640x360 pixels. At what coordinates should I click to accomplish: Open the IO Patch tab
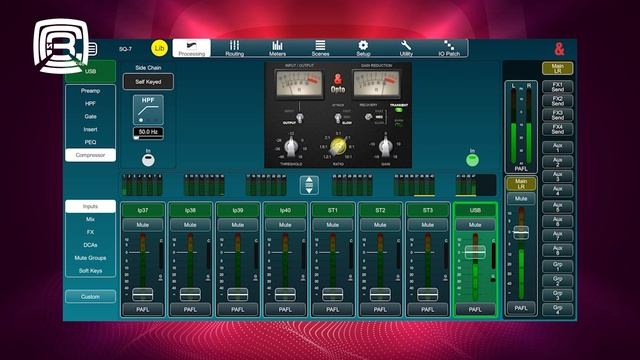point(449,48)
